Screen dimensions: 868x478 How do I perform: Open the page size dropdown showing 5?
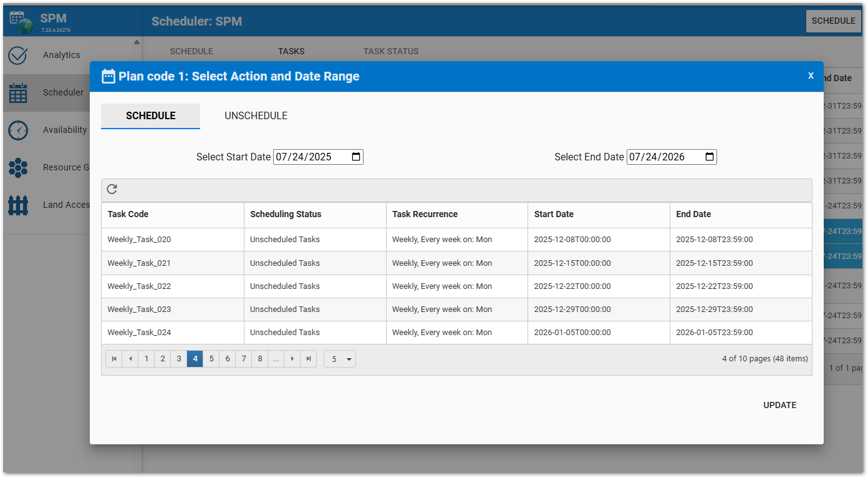(x=340, y=359)
